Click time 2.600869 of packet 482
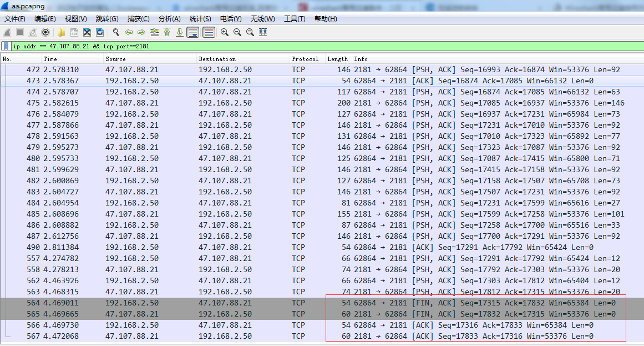The width and height of the screenshot is (644, 346). tap(61, 180)
